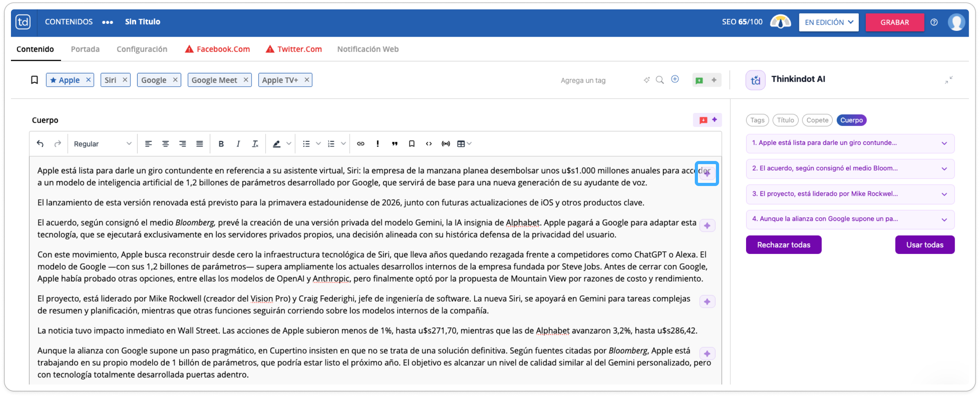Click the undo arrow in editor toolbar
Image resolution: width=980 pixels, height=397 pixels.
(40, 144)
